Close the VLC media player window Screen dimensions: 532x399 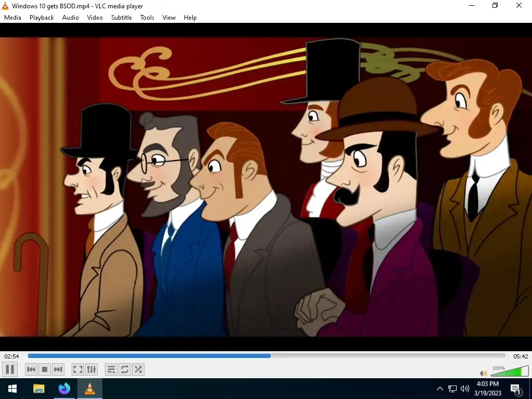(519, 6)
